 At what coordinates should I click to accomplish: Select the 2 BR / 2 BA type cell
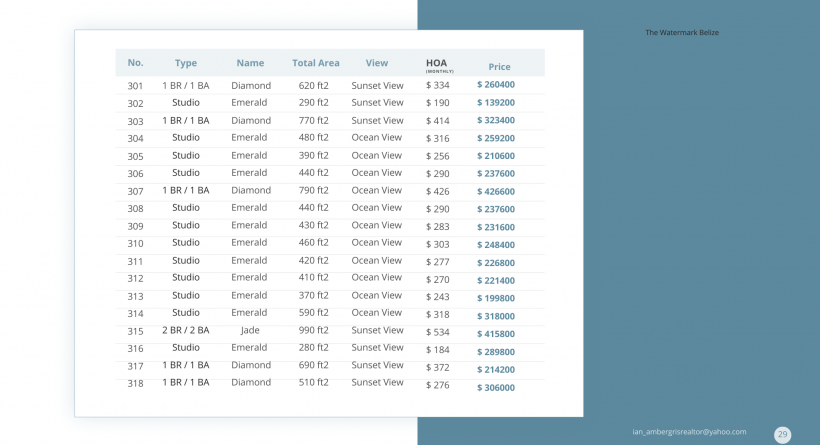point(186,330)
